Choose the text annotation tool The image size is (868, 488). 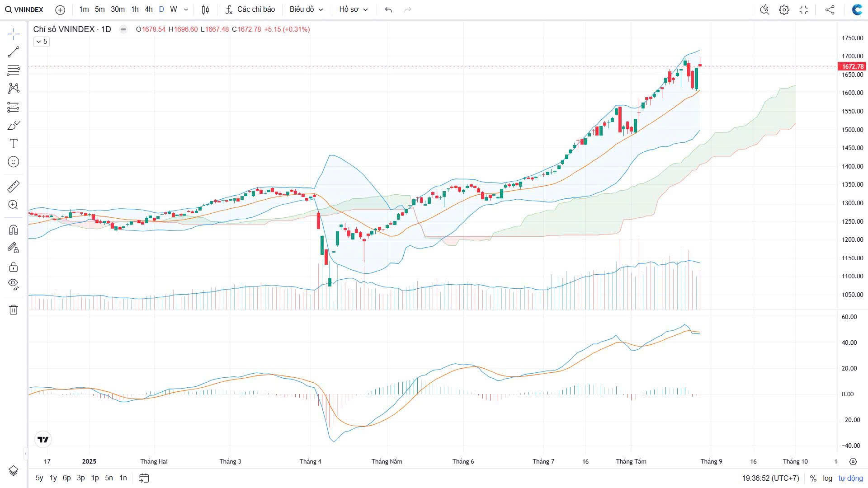[x=14, y=144]
